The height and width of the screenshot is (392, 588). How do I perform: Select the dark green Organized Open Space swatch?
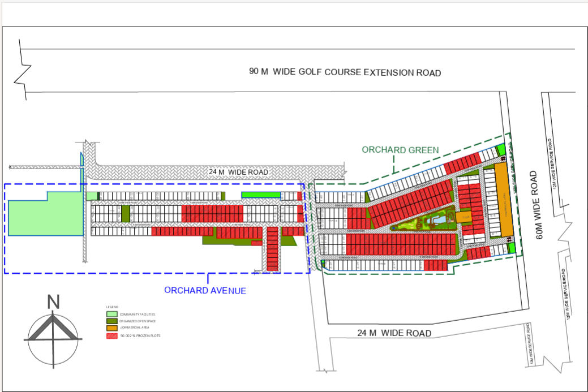tap(111, 321)
